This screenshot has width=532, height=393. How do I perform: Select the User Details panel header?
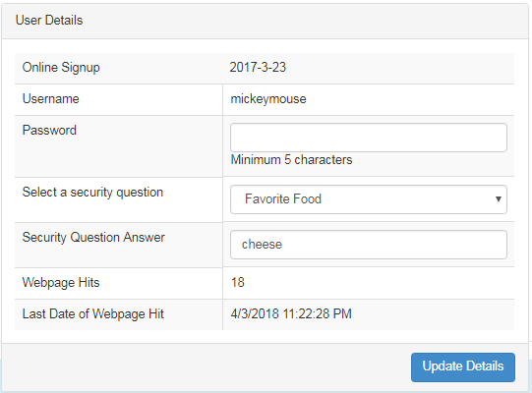coord(265,21)
